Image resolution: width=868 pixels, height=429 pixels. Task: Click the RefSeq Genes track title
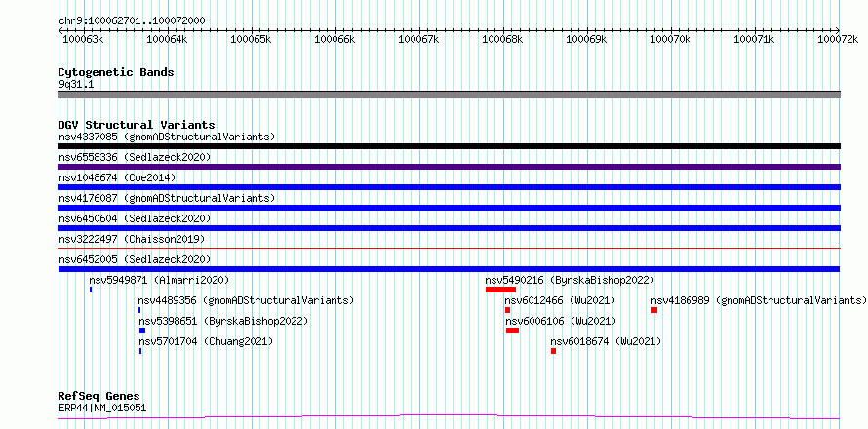coord(99,396)
